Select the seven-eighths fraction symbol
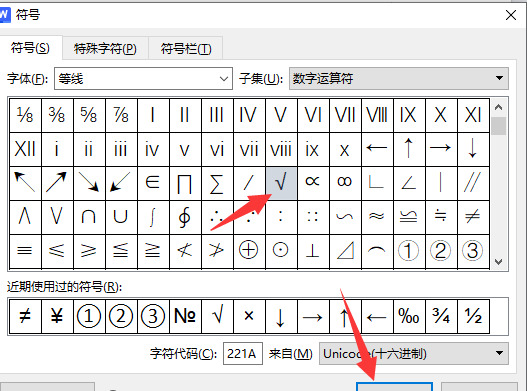 coord(121,115)
